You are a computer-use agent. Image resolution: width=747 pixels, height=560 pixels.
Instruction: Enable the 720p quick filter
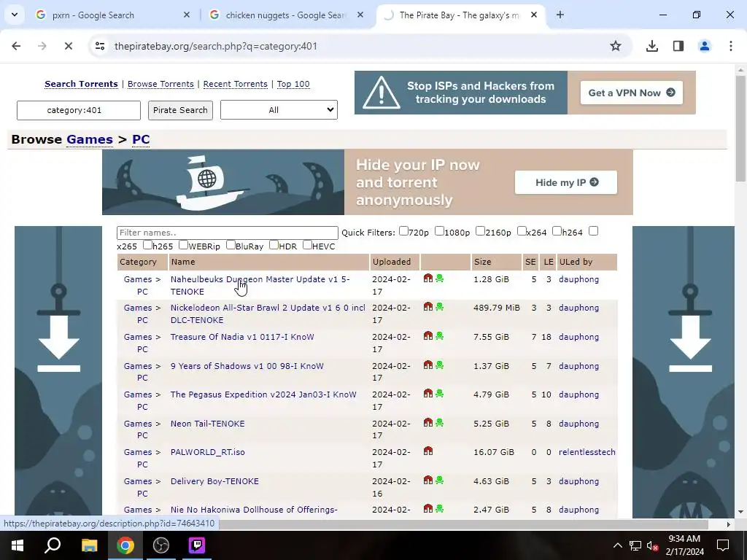pos(403,231)
